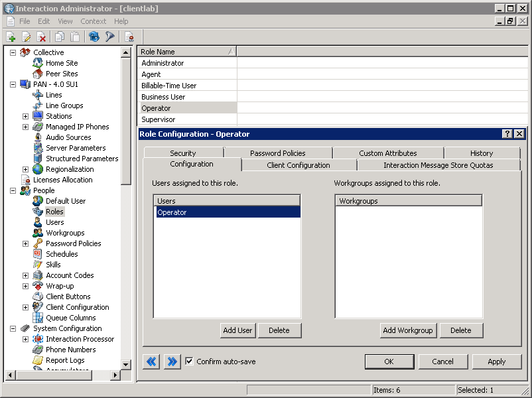Select the Supervisor role in the list

coord(159,119)
